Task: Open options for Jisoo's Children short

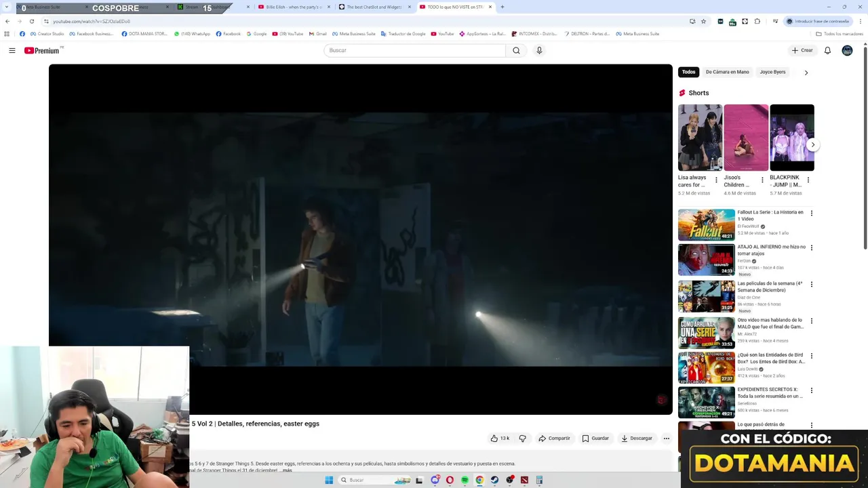Action: tap(762, 180)
